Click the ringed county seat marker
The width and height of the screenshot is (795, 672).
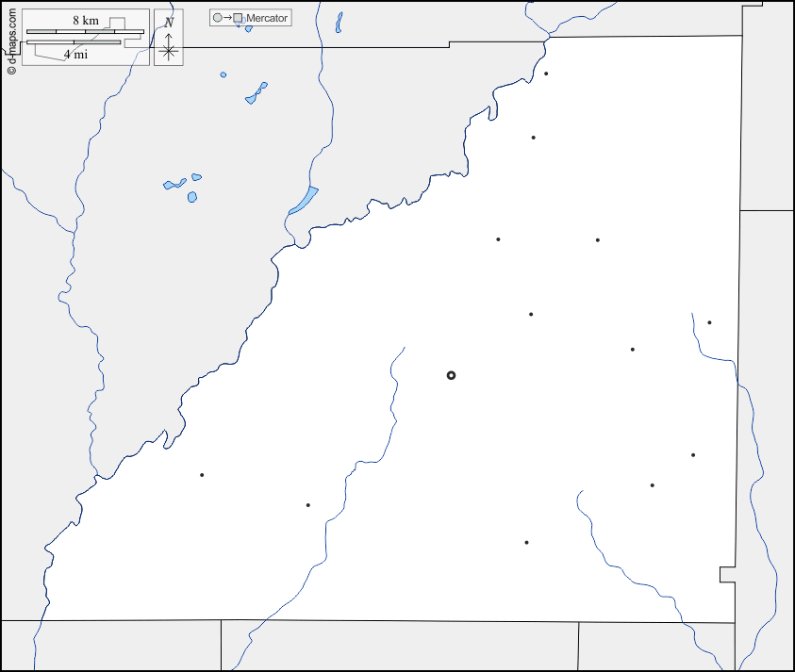[x=451, y=375]
